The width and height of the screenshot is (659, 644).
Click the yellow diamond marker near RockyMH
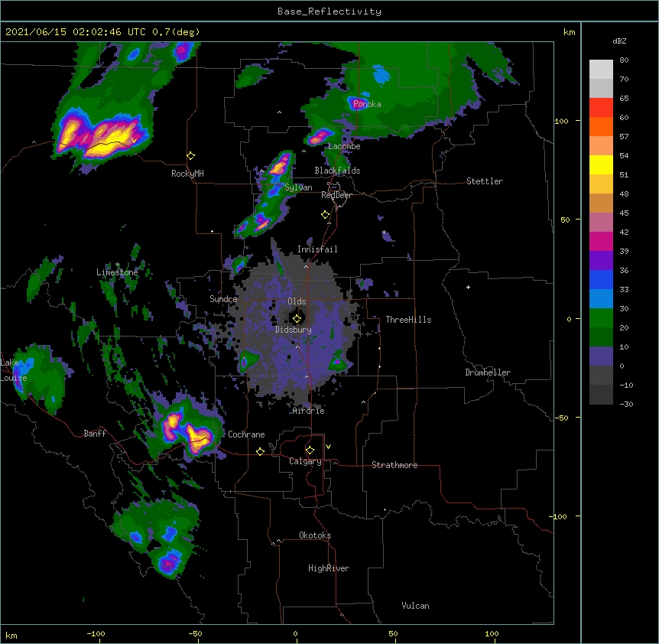(191, 156)
